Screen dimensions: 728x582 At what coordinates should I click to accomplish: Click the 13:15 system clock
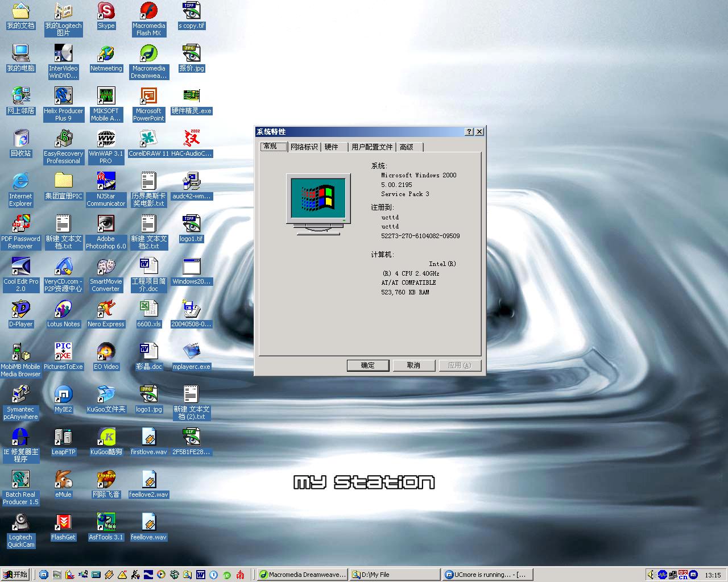coord(713,575)
